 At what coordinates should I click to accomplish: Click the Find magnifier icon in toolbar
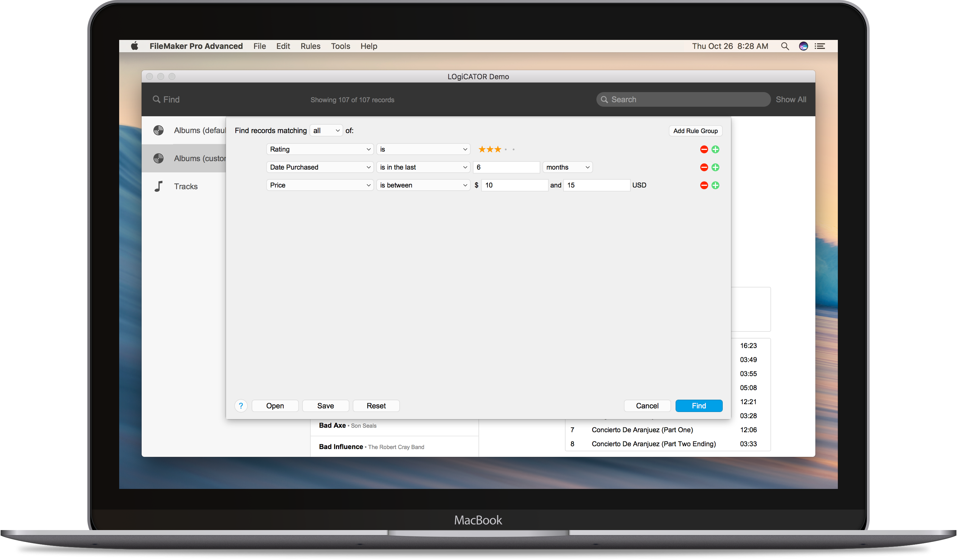coord(156,99)
